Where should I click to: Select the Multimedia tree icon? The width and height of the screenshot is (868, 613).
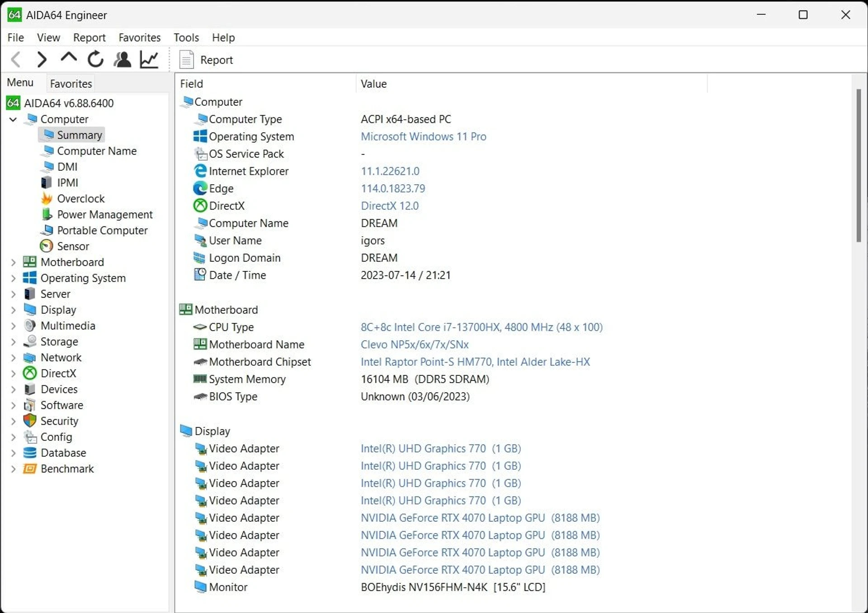click(x=30, y=325)
